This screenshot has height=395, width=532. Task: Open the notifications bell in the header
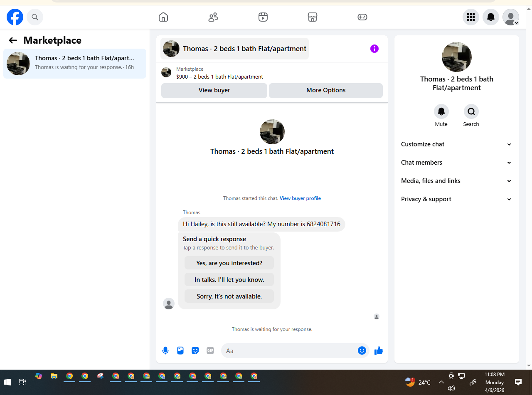(491, 17)
